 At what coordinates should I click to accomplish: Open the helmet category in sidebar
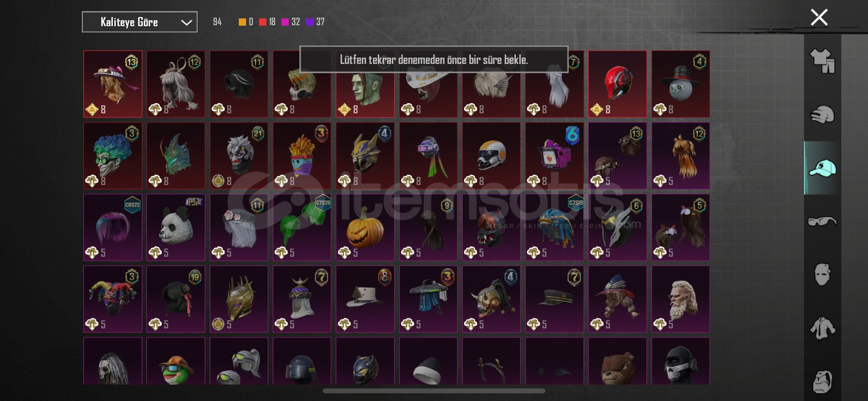pos(822,115)
